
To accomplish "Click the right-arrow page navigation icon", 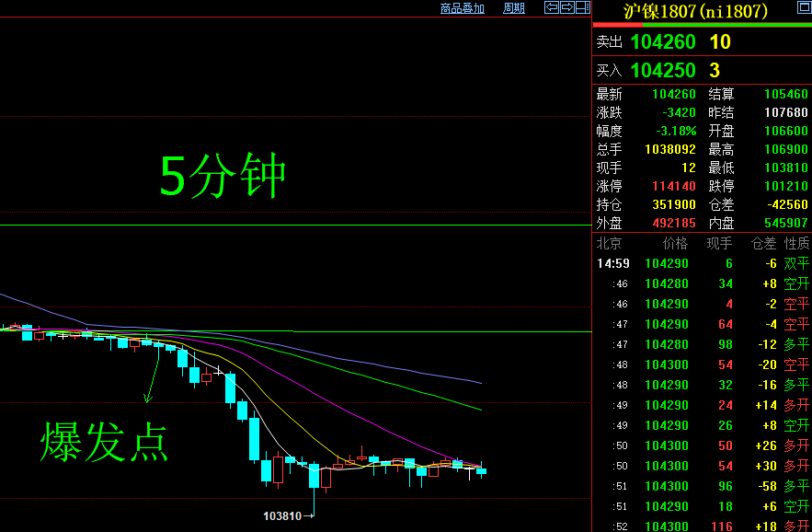I will [x=568, y=7].
